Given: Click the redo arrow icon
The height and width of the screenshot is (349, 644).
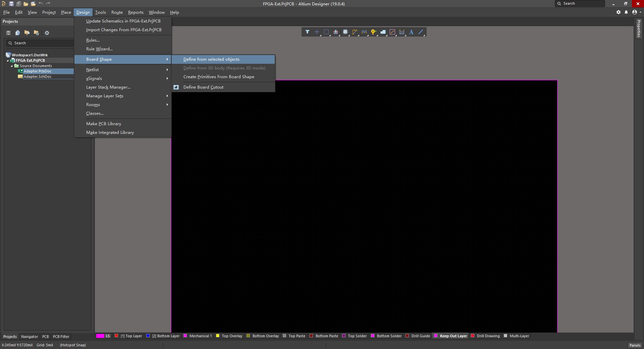Looking at the screenshot, I should click(x=48, y=3).
